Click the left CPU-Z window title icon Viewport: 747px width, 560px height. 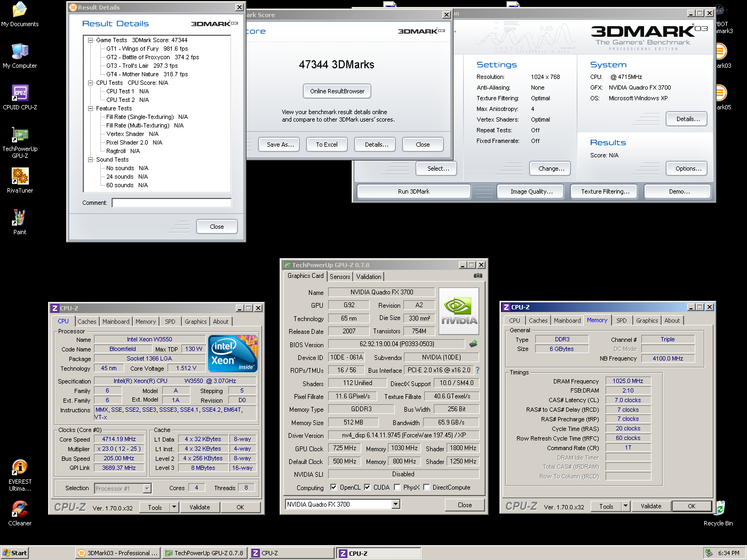[x=54, y=308]
